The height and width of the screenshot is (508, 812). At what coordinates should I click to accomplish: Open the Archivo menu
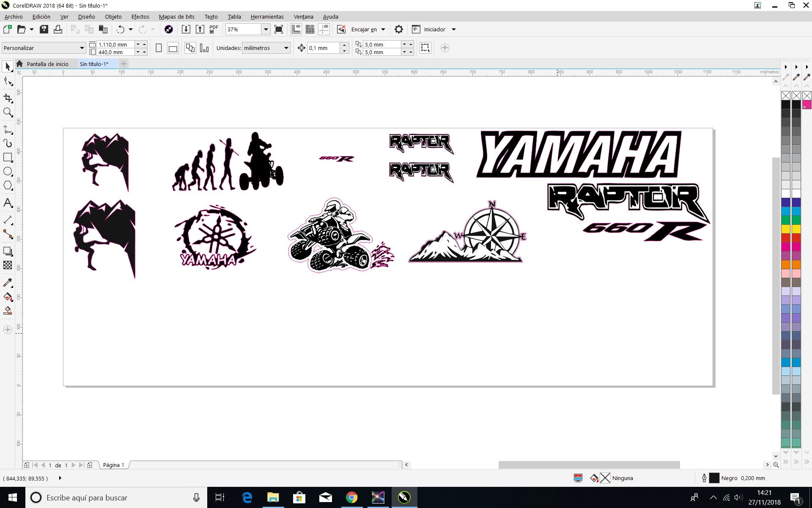click(14, 17)
